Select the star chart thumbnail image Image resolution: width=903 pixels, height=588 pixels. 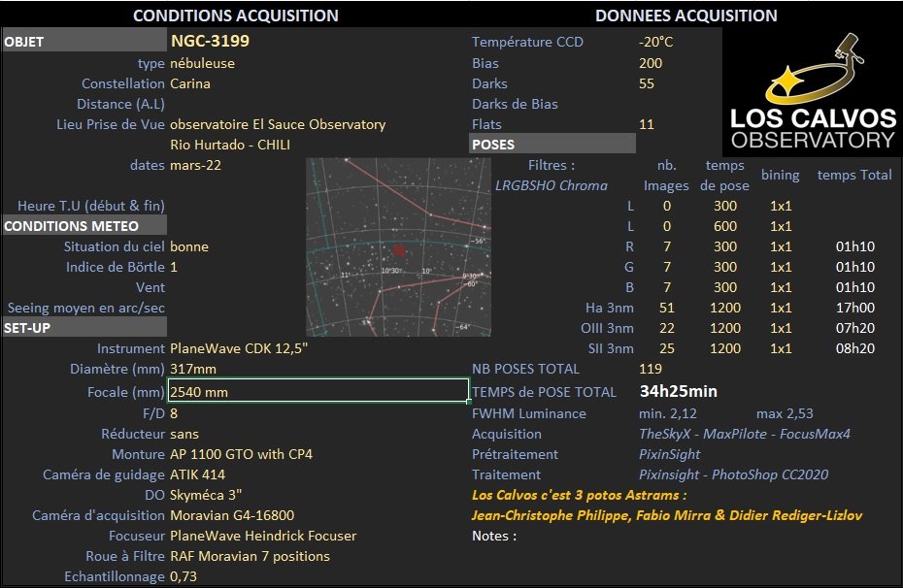coord(398,246)
